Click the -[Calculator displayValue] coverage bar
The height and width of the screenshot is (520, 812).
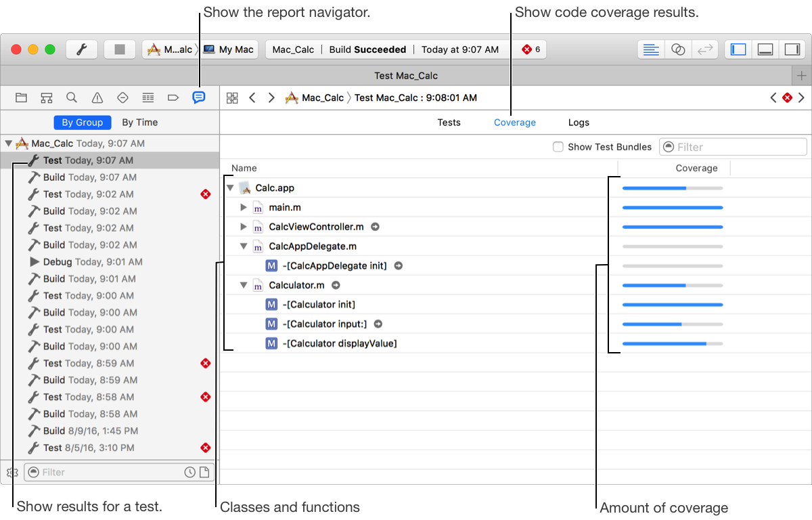point(673,344)
